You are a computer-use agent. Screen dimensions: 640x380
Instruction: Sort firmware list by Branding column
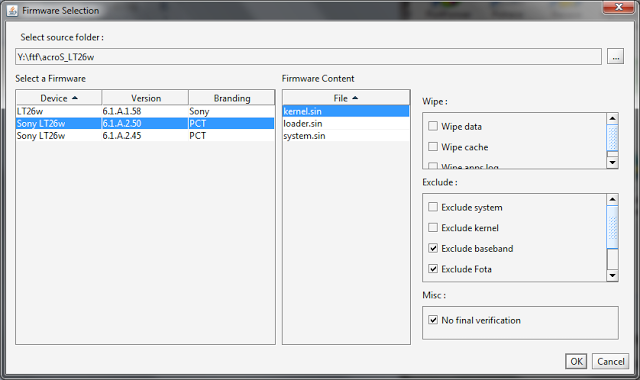[231, 98]
